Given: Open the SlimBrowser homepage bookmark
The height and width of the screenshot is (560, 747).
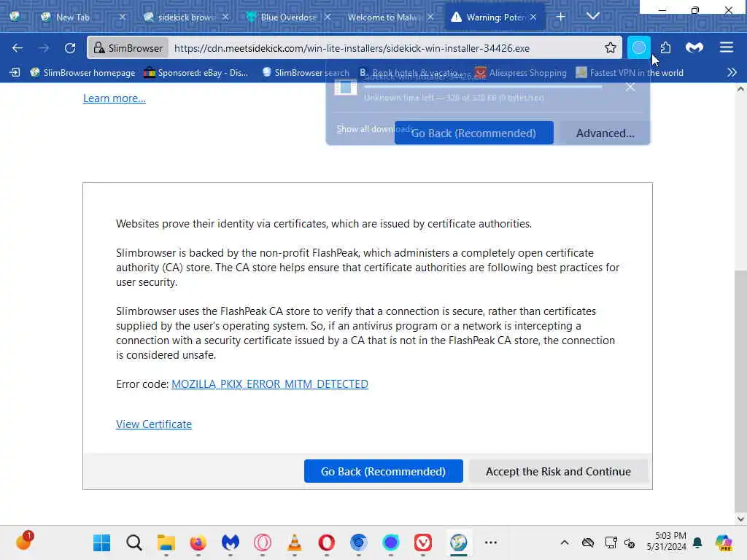Looking at the screenshot, I should tap(82, 72).
